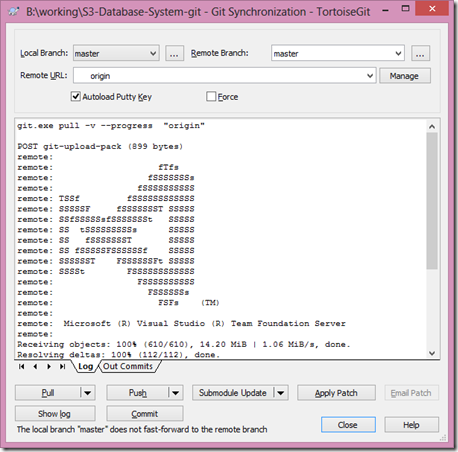458x452 pixels.
Task: Switch to the Log tab
Action: click(x=85, y=367)
